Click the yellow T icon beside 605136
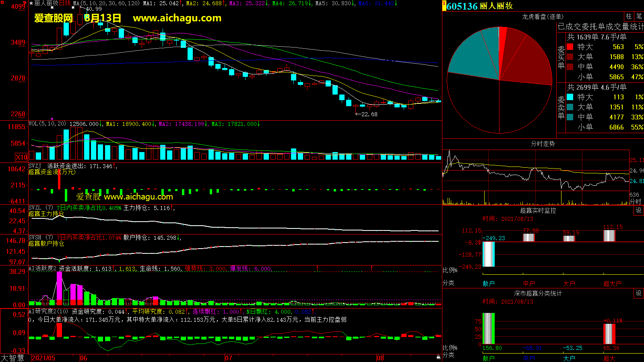 (444, 6)
